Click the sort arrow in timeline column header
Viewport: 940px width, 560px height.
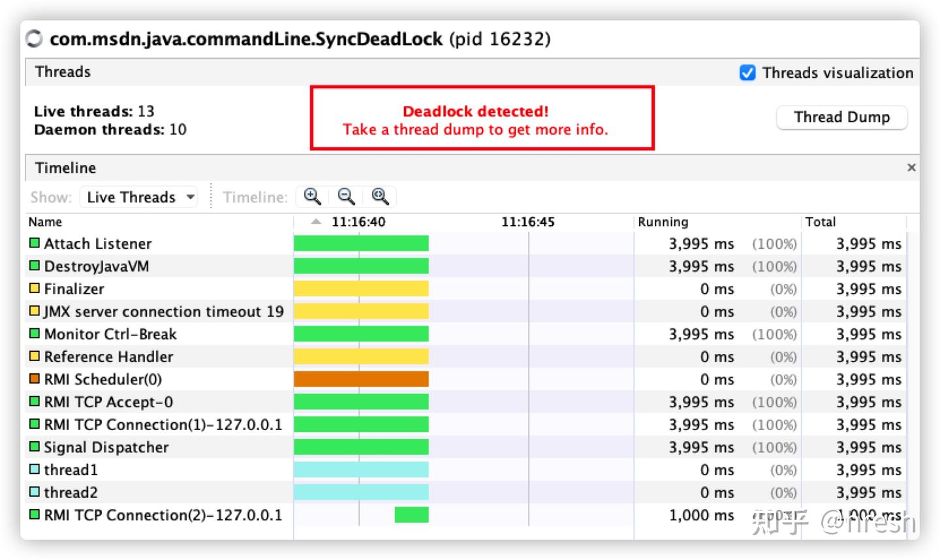pyautogui.click(x=316, y=222)
